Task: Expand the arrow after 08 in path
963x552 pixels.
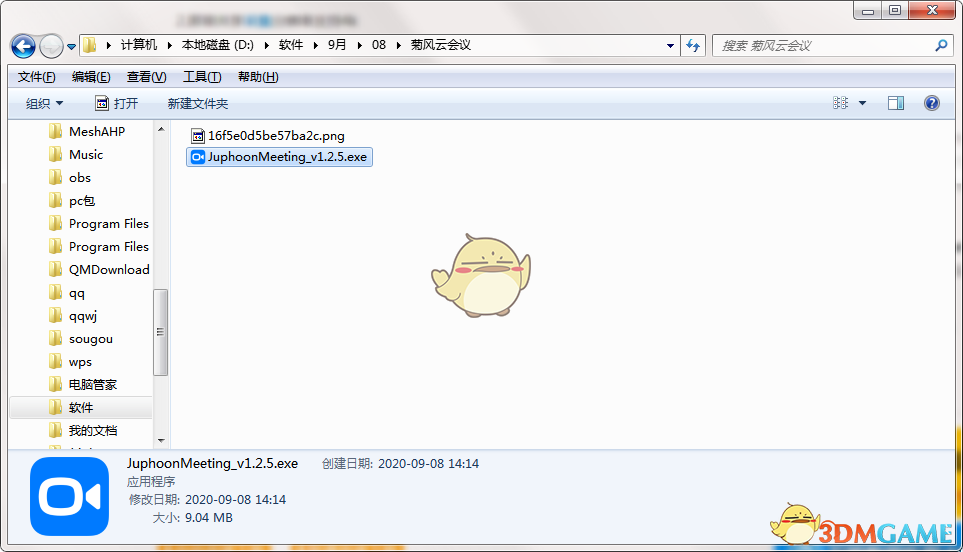Action: pyautogui.click(x=399, y=45)
